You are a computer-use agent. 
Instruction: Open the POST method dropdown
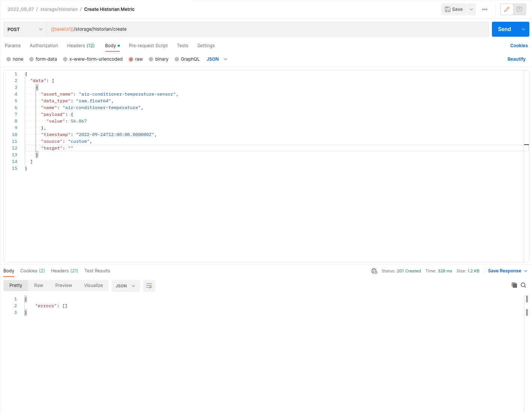(25, 29)
